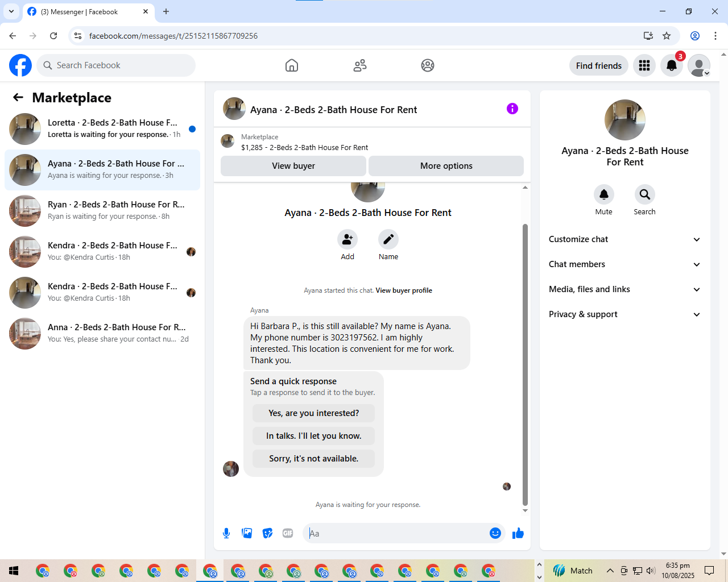
Task: Open tab search dropdown arrow
Action: pos(11,11)
